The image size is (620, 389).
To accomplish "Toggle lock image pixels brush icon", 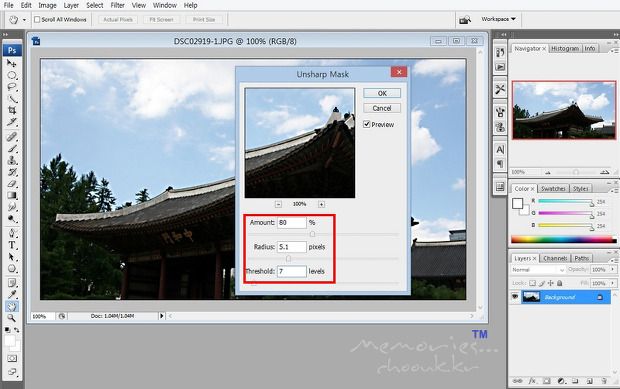I will (x=542, y=283).
